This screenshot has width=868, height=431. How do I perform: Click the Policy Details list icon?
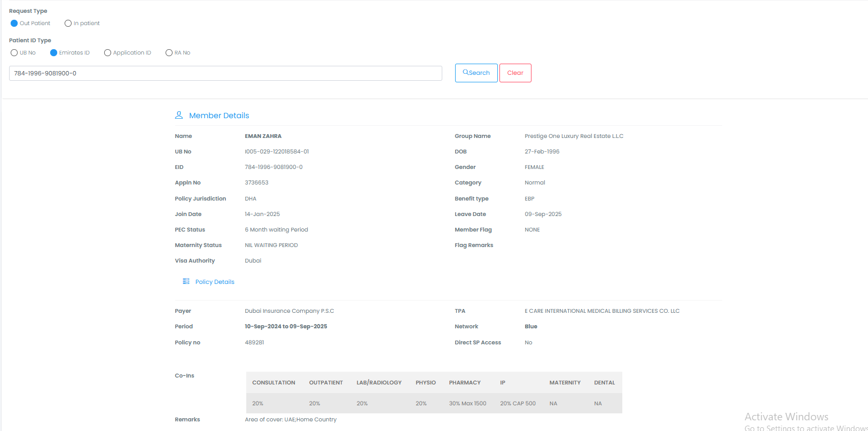[186, 281]
